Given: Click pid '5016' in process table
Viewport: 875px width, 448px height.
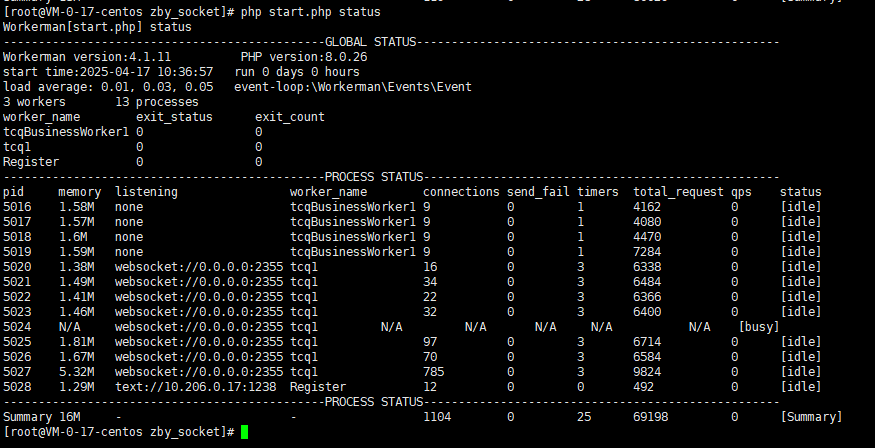Looking at the screenshot, I should pyautogui.click(x=17, y=207).
